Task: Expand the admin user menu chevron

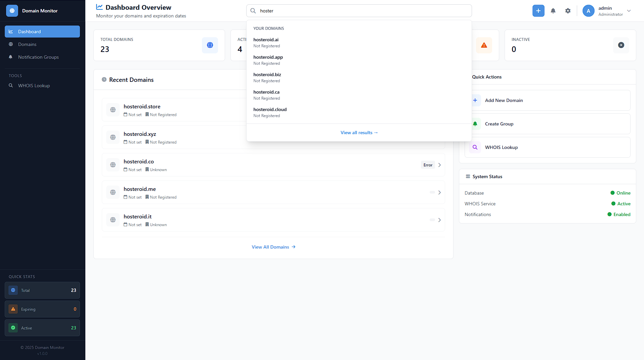Action: (x=629, y=11)
